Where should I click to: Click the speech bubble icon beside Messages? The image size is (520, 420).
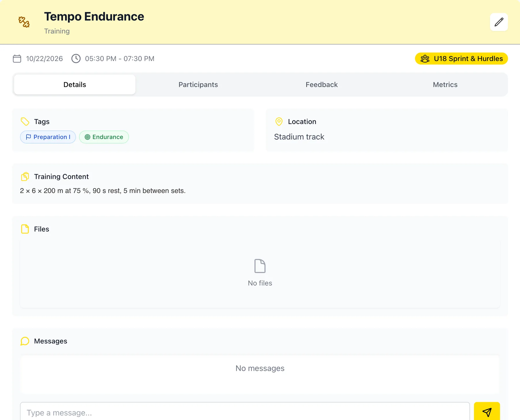[25, 341]
